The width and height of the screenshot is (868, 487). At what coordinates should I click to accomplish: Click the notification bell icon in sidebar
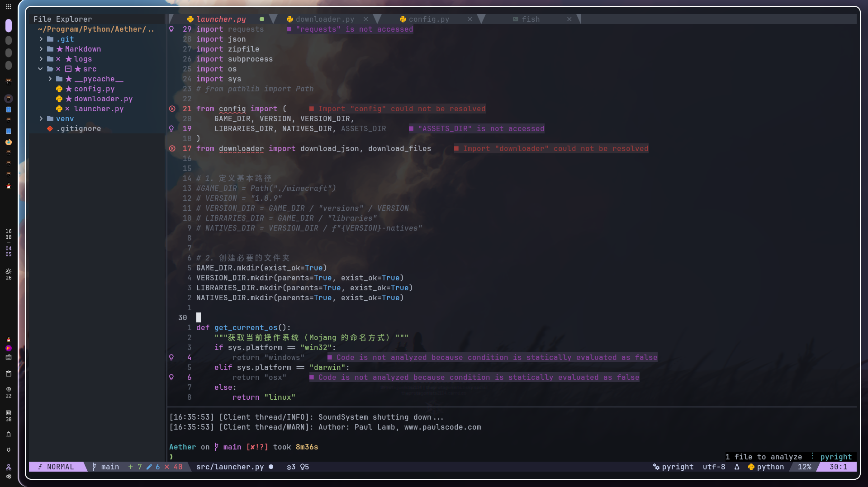point(8,435)
